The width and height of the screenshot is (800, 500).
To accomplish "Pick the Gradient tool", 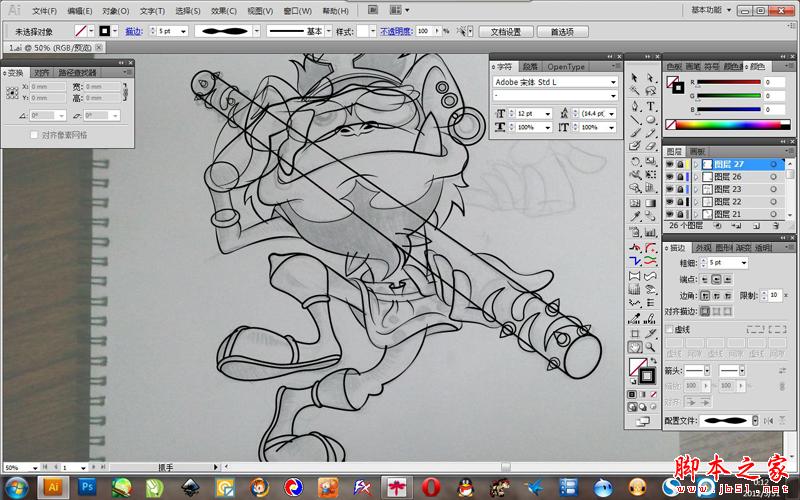I will pos(651,203).
